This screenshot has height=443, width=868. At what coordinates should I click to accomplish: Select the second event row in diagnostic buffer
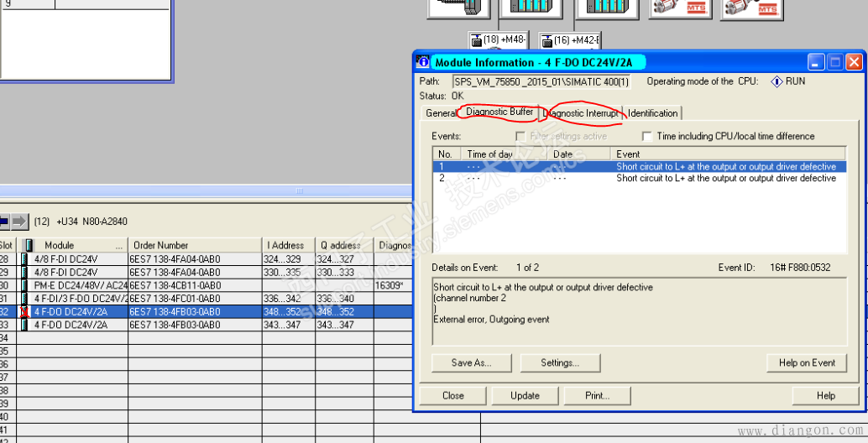click(x=638, y=178)
